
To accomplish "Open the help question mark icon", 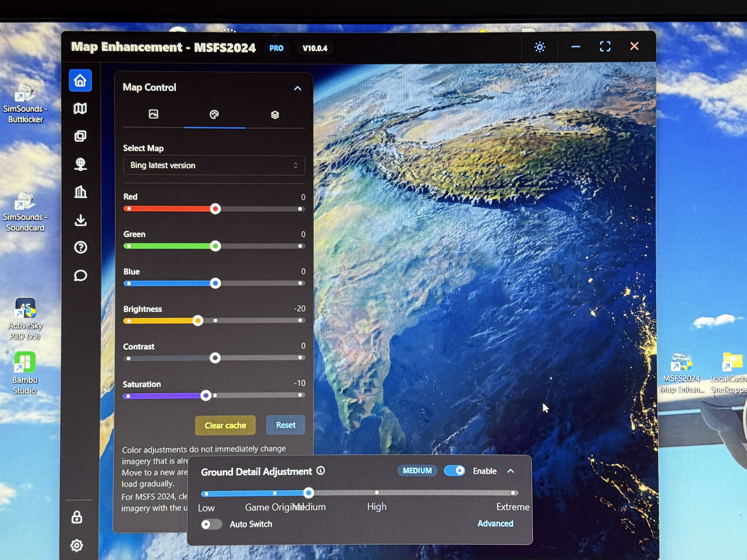I will 81,247.
